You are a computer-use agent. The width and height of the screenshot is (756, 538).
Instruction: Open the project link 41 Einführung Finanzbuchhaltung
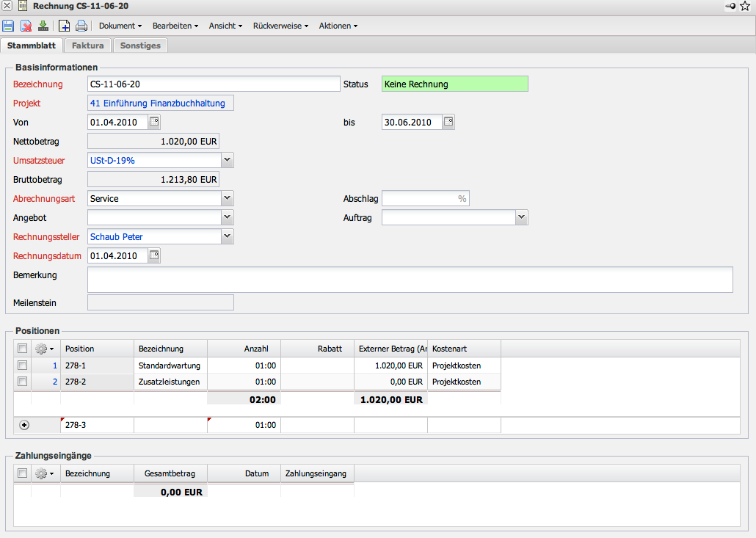pyautogui.click(x=158, y=103)
